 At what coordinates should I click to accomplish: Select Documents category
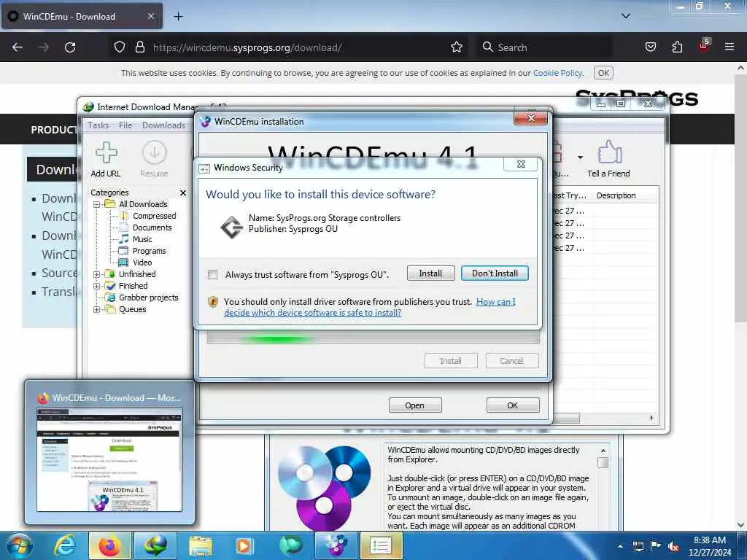[x=152, y=227]
